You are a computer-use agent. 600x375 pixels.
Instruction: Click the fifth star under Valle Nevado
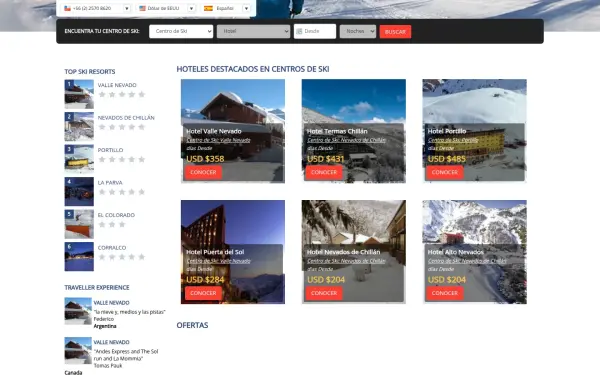142,95
